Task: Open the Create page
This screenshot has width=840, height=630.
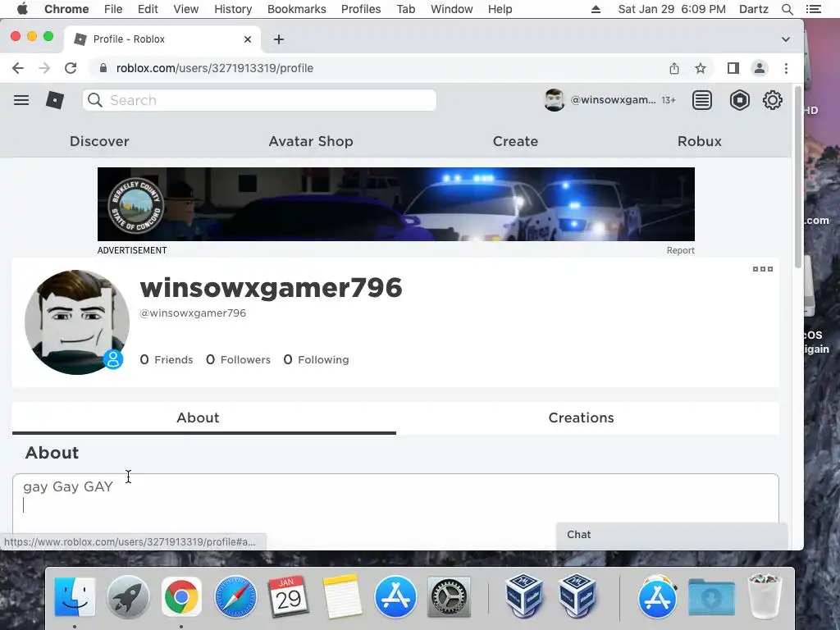Action: pyautogui.click(x=515, y=141)
